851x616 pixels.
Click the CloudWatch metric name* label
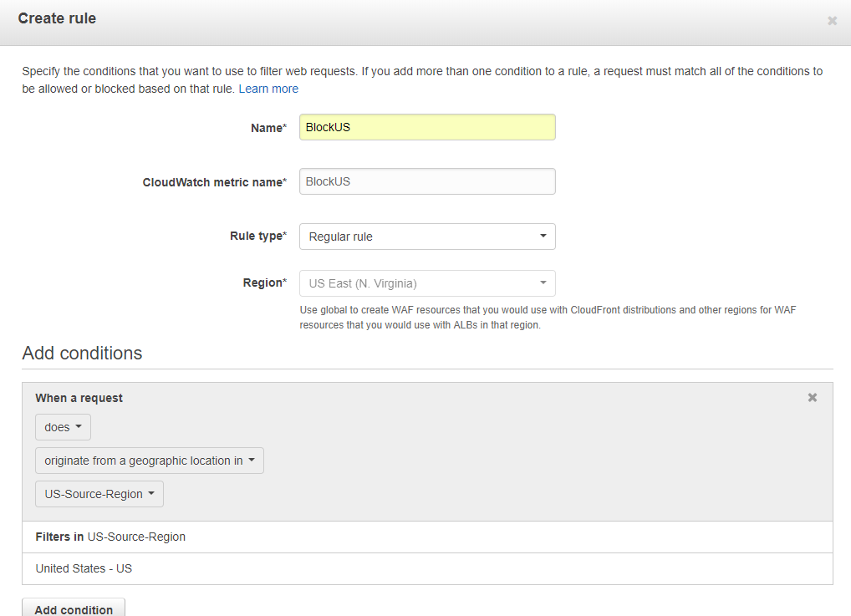(214, 182)
